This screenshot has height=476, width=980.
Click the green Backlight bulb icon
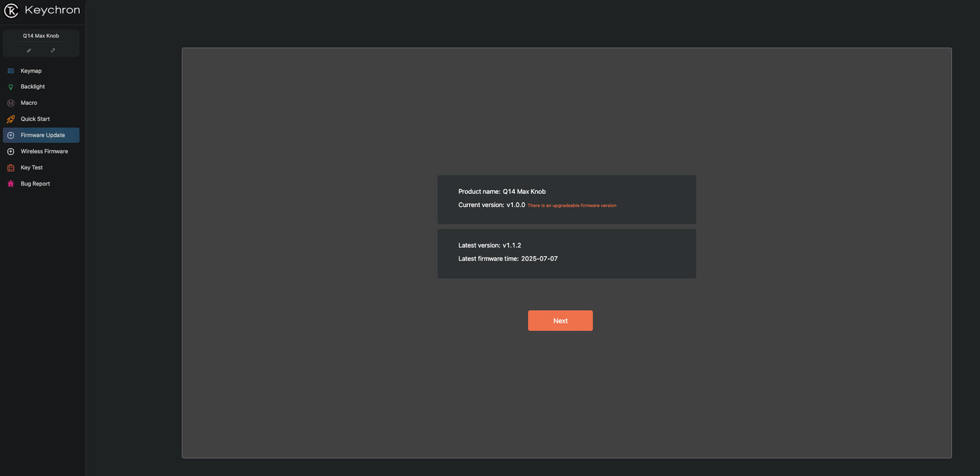pos(10,87)
